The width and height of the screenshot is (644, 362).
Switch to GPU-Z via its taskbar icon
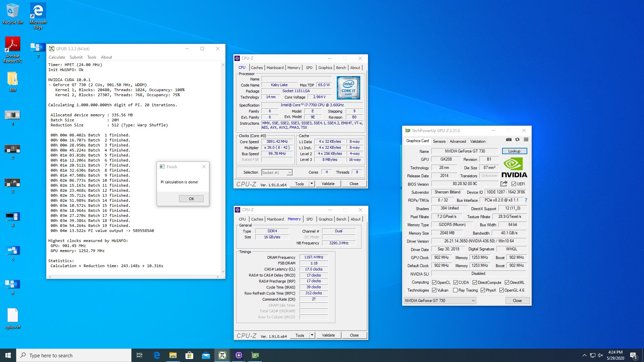click(255, 355)
